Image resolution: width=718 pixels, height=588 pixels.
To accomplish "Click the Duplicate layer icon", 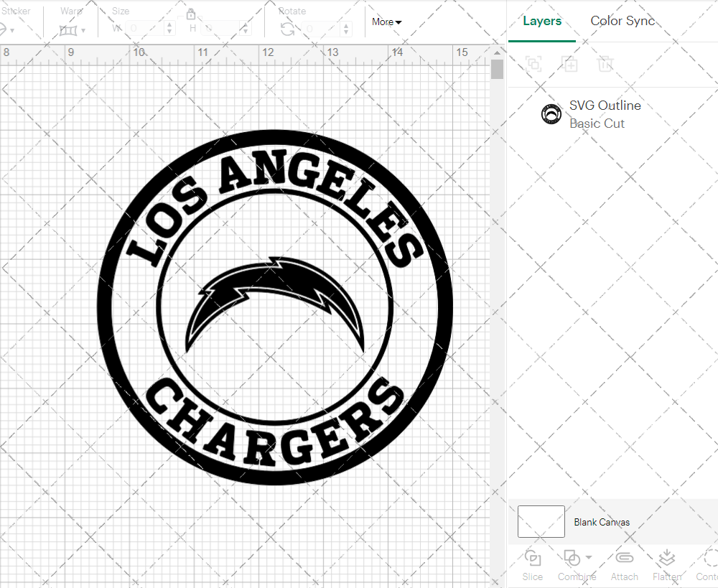I will pos(569,64).
